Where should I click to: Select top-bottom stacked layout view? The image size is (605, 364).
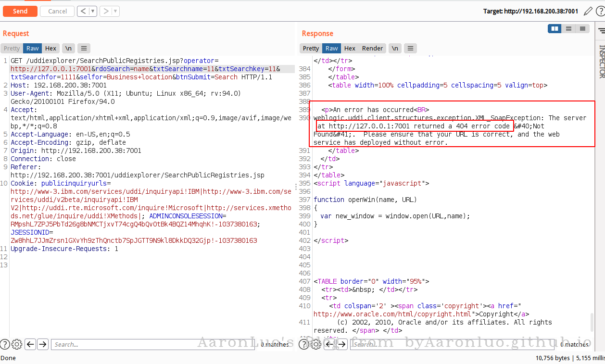(568, 29)
